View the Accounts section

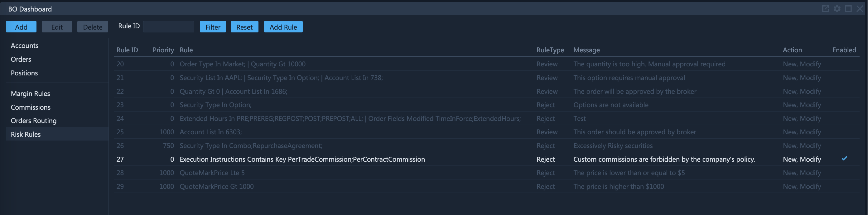click(25, 45)
